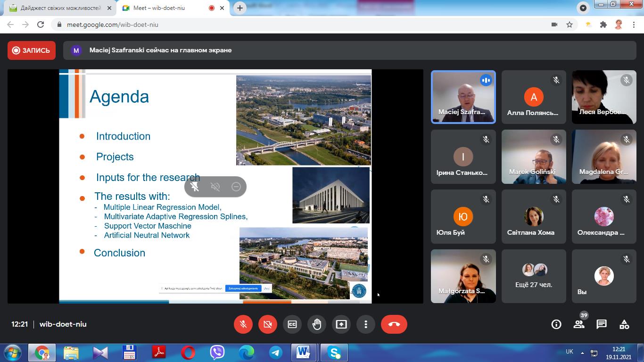644x362 pixels.
Task: Click the blue 'Zatrzymaj udostępnianie' button
Action: (x=243, y=288)
